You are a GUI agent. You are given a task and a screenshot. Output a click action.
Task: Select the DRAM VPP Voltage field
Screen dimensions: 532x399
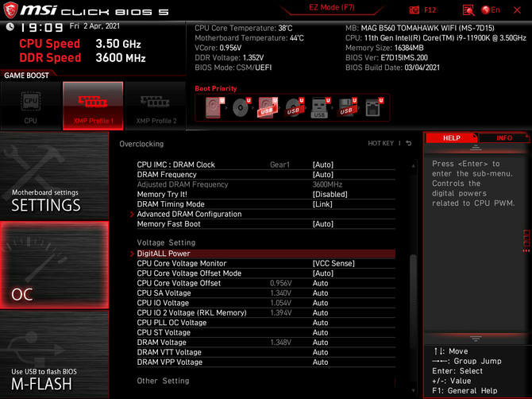320,362
